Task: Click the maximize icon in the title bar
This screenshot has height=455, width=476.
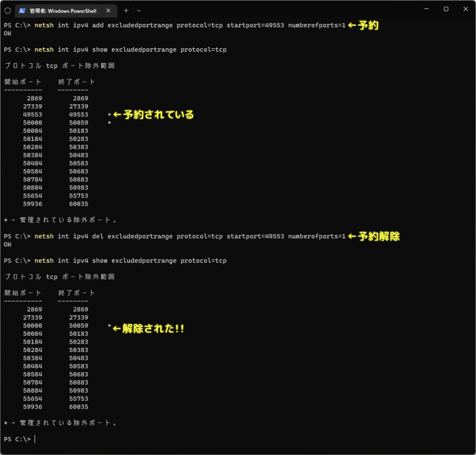Action: point(446,10)
